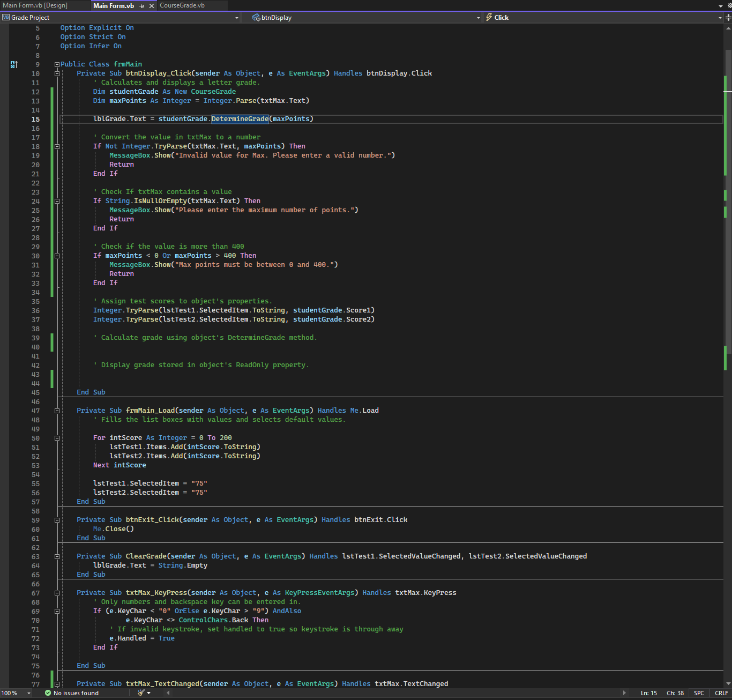Click the pin icon on Main Form.vb tab
The width and height of the screenshot is (732, 700).
(142, 6)
